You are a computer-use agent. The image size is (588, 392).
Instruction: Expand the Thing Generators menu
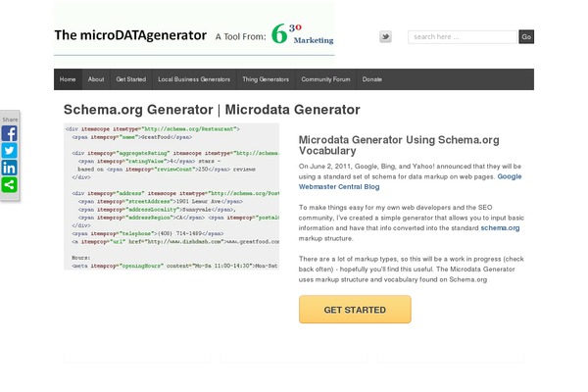click(266, 78)
